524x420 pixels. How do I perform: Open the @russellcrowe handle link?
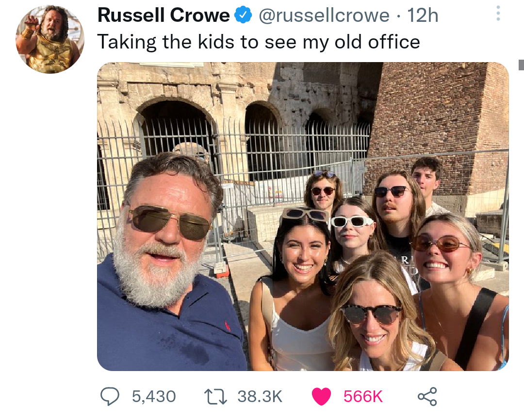coord(324,16)
